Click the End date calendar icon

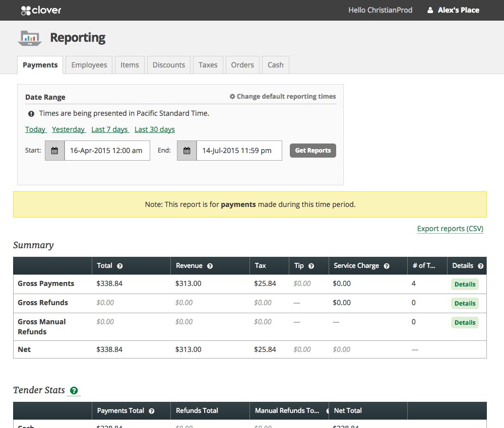point(187,151)
